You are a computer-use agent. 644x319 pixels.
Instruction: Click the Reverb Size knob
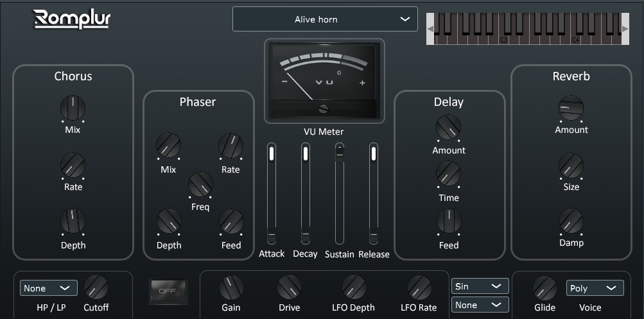(x=571, y=166)
